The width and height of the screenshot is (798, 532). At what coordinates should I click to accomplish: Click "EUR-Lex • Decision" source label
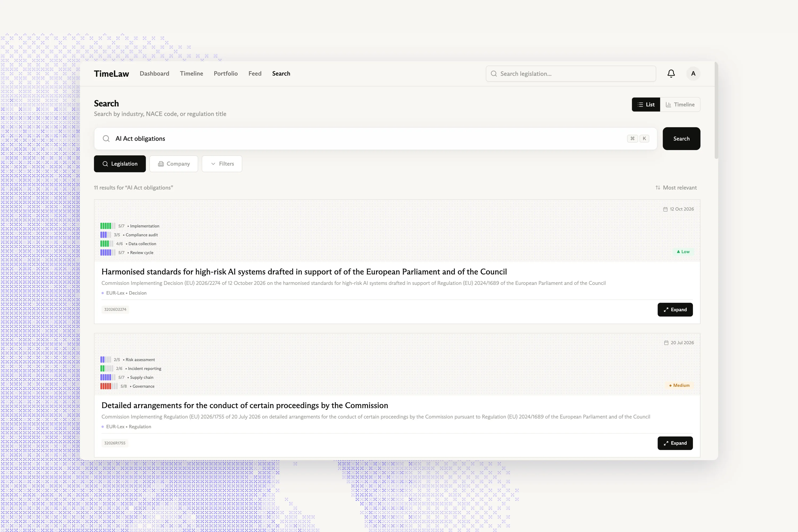point(126,293)
